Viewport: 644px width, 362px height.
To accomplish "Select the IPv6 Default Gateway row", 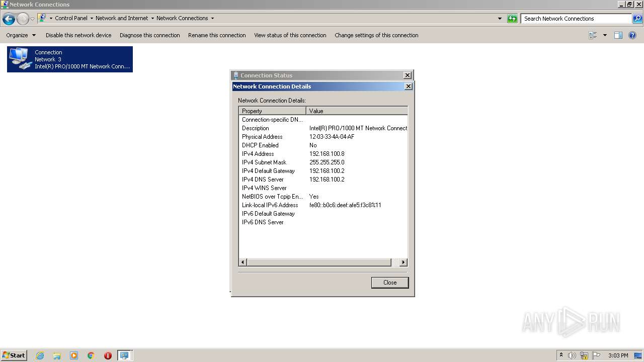I will click(x=323, y=214).
